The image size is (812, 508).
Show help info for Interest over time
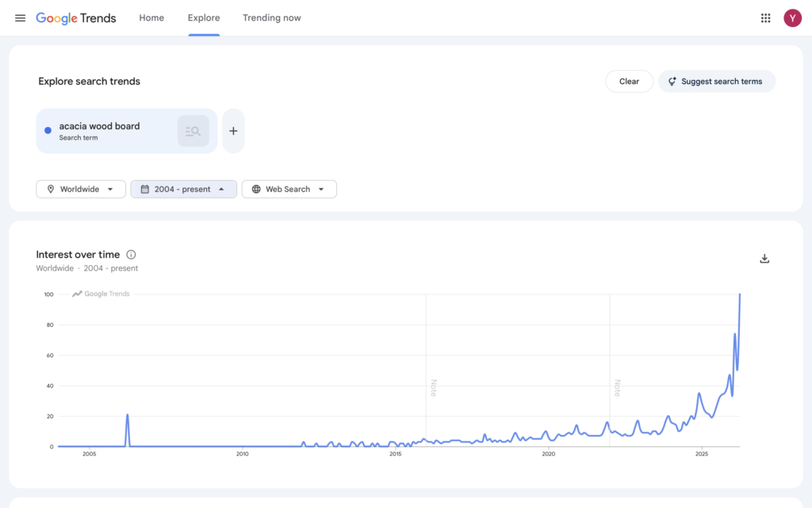point(131,255)
